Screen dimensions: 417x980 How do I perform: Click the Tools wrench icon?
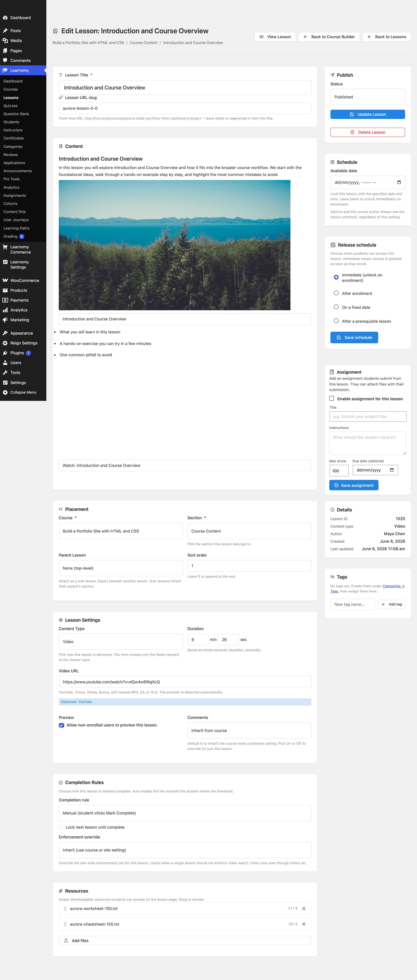pyautogui.click(x=5, y=372)
